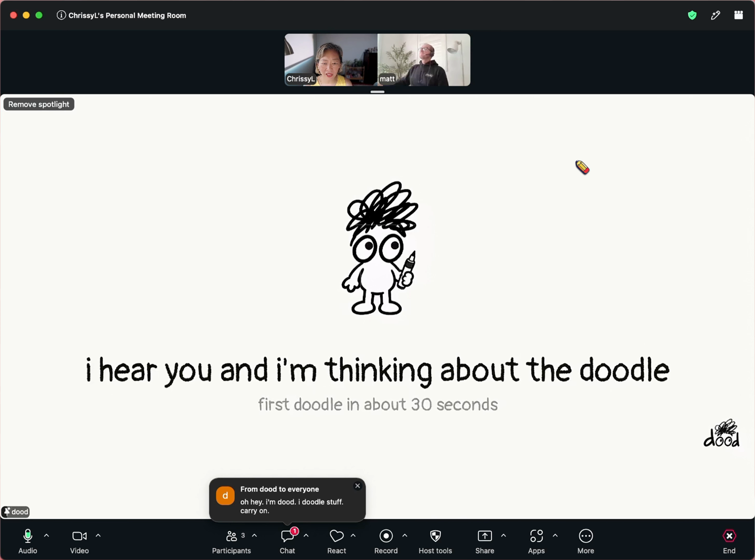
Task: Start recording with Record button
Action: coord(386,541)
